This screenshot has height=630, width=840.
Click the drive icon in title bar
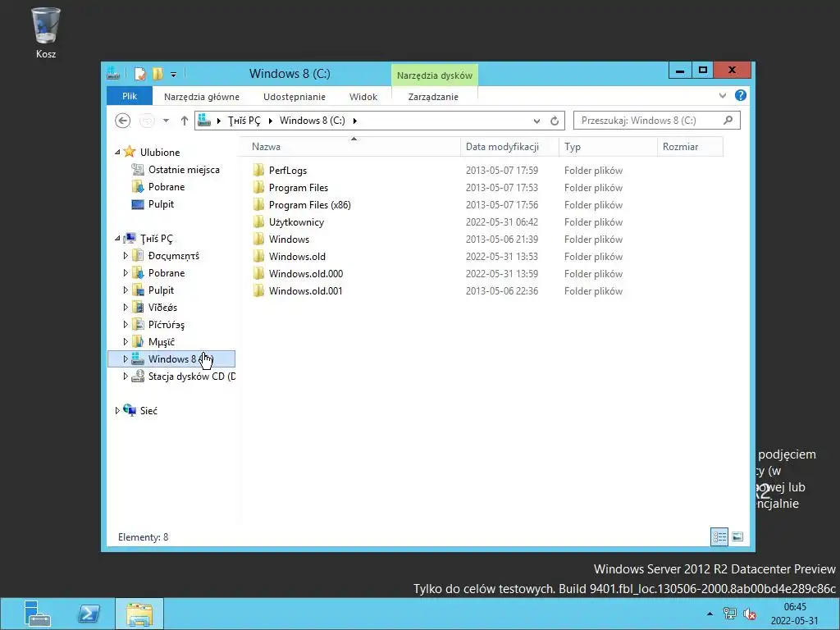tap(113, 73)
